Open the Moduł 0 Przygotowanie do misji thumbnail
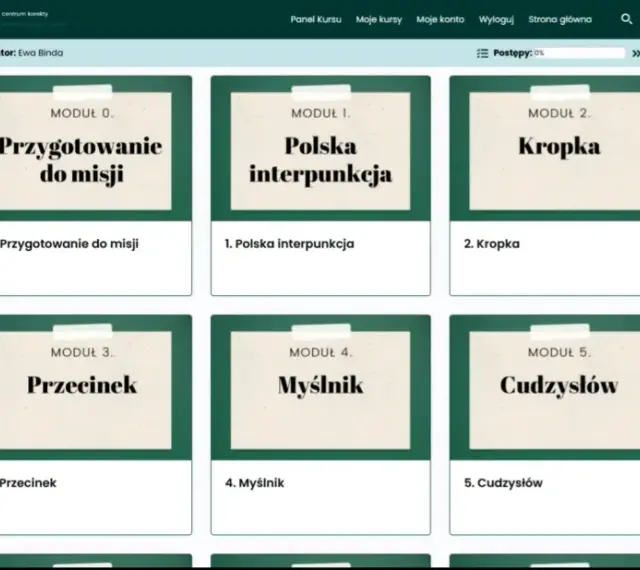640x570 pixels. 95,148
